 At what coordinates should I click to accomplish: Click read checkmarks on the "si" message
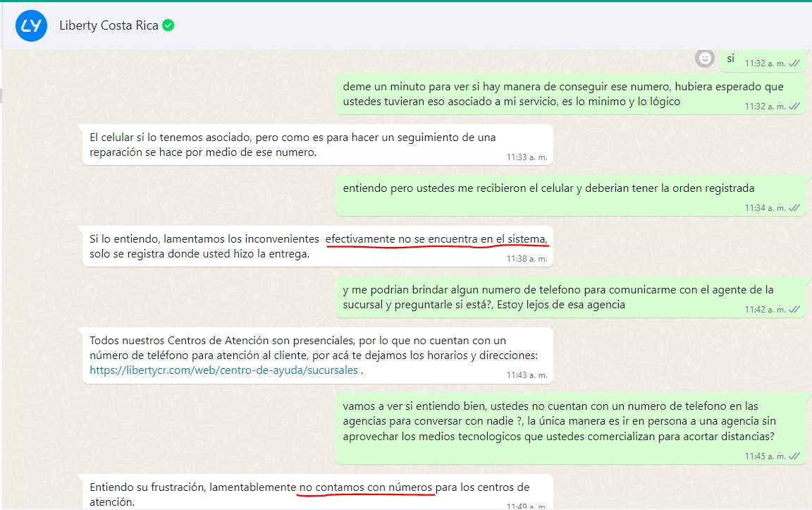[x=794, y=63]
